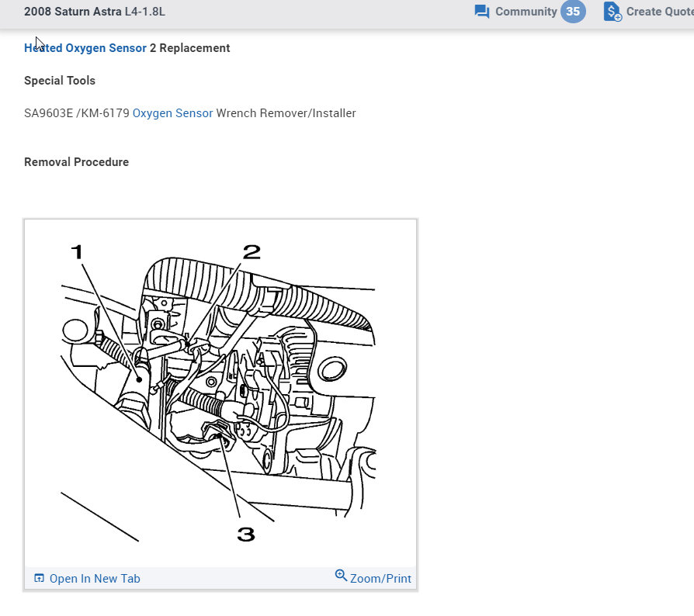Click the 2008 Saturn Astra L4-1.8L title
Image resolution: width=694 pixels, height=616 pixels.
95,12
